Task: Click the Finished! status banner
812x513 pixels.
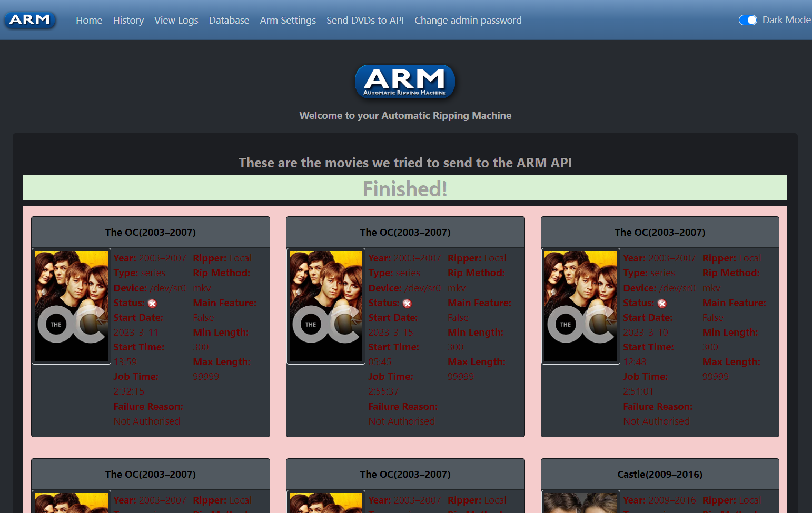Action: pyautogui.click(x=405, y=188)
